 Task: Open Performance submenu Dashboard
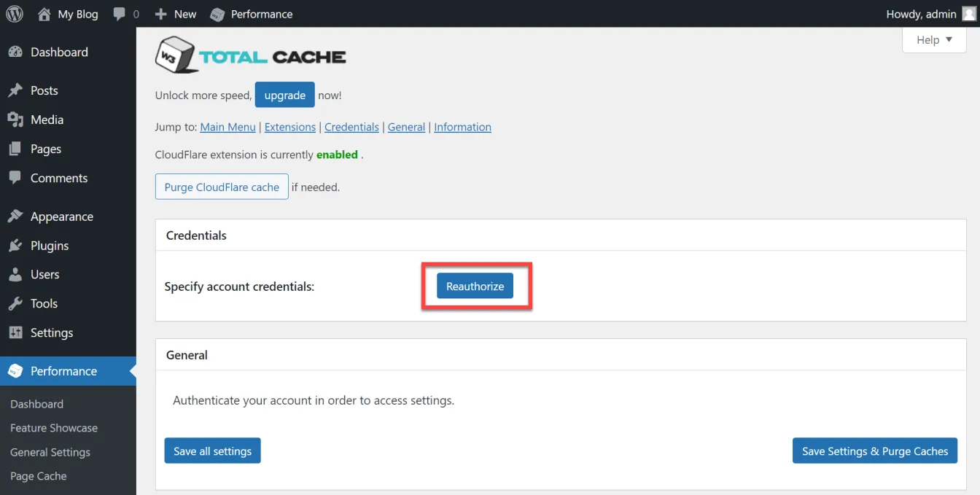(x=36, y=404)
